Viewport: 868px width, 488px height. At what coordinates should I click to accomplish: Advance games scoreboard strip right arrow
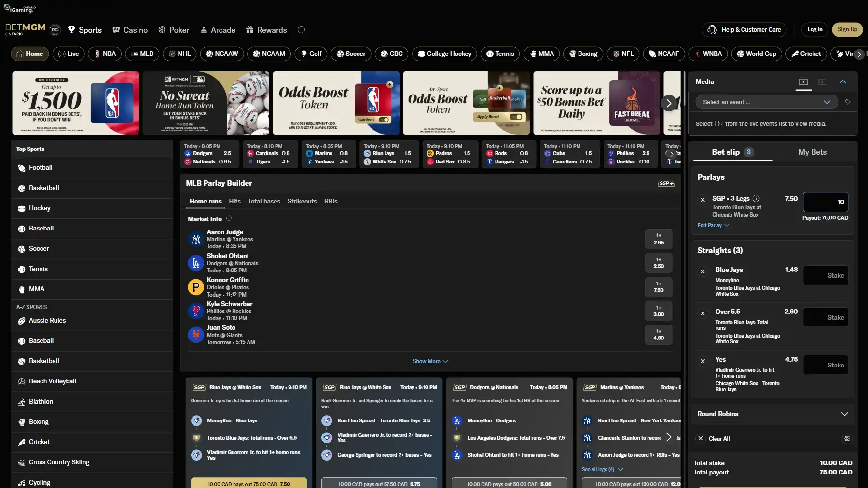pyautogui.click(x=671, y=154)
